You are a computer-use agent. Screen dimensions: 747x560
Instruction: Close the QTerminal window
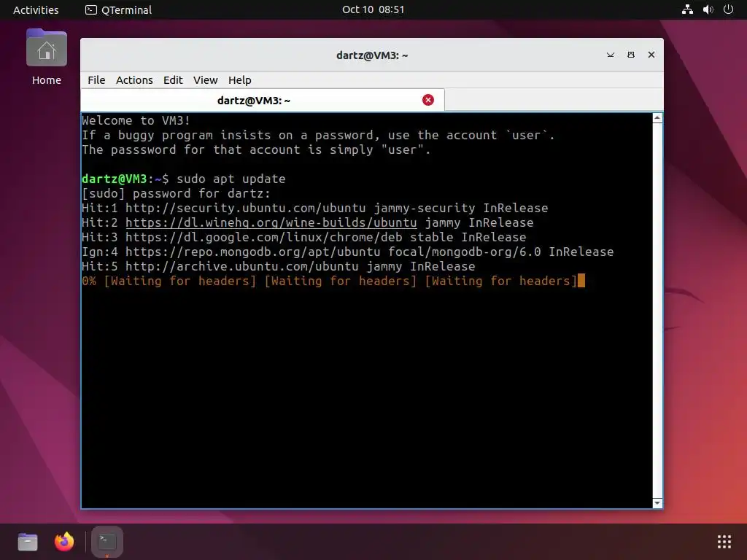click(651, 55)
